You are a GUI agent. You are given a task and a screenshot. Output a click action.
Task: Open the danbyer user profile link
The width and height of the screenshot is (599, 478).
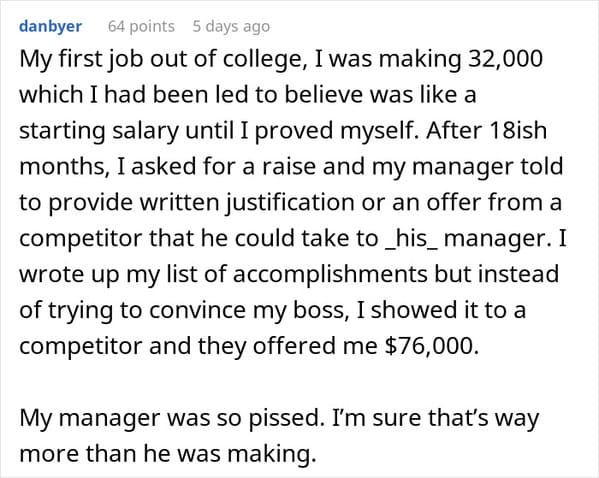[50, 27]
